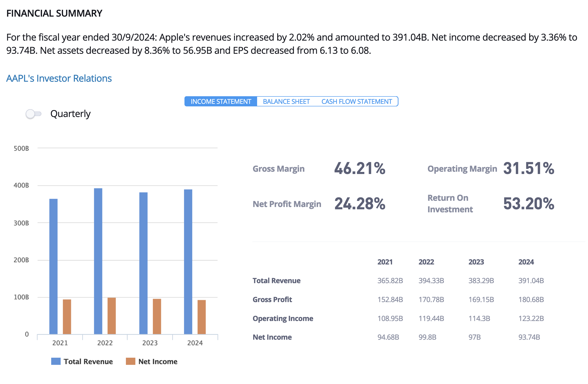Click the 2021 Total Revenue bar
Image resolution: width=588 pixels, height=384 pixels.
coord(53,266)
